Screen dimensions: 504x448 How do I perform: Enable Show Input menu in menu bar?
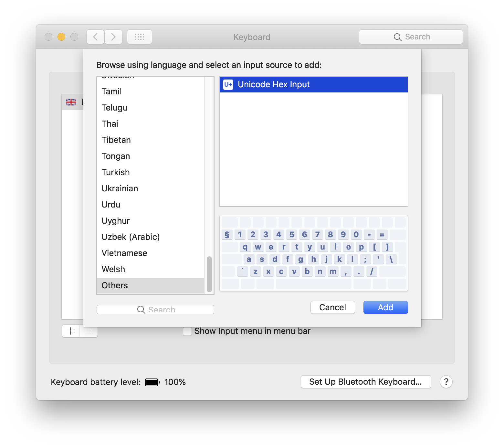tap(187, 331)
